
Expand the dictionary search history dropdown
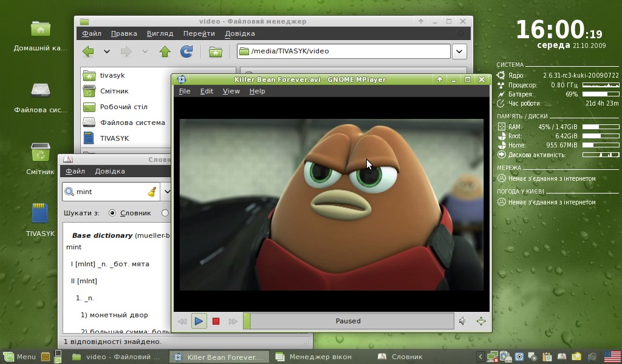167,192
